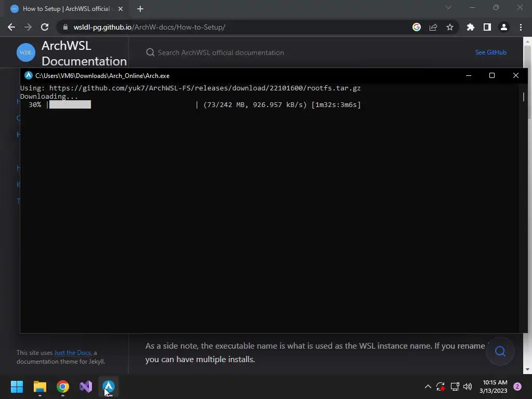
Task: Open notification center badge
Action: [517, 387]
